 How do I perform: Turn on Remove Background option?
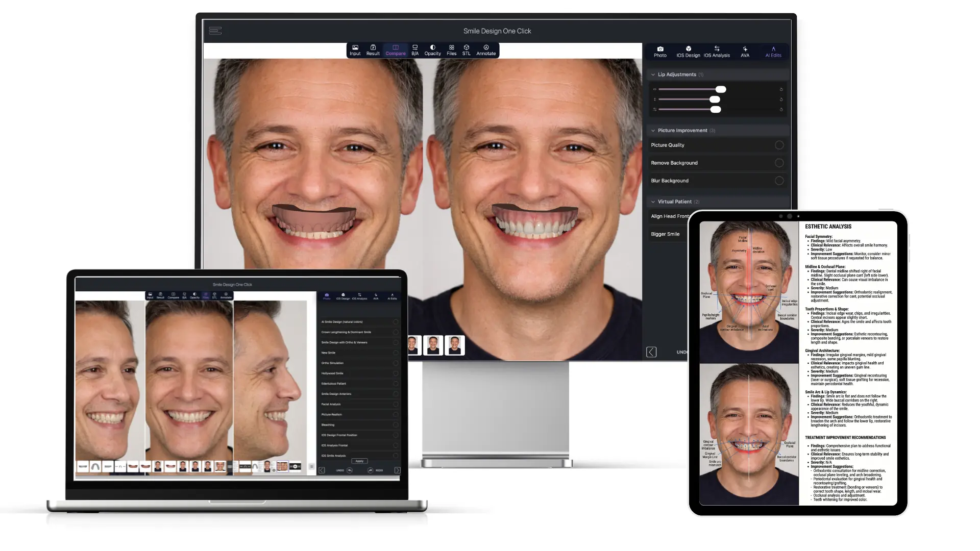pos(779,163)
